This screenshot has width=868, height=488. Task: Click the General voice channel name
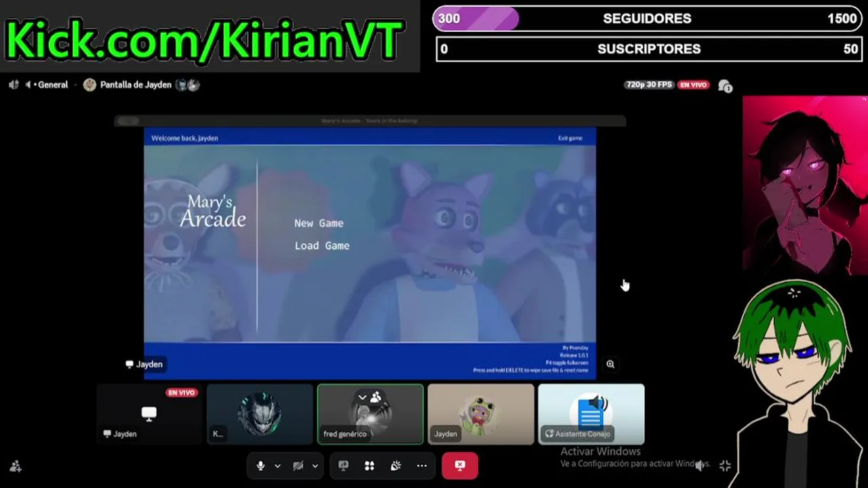[53, 85]
